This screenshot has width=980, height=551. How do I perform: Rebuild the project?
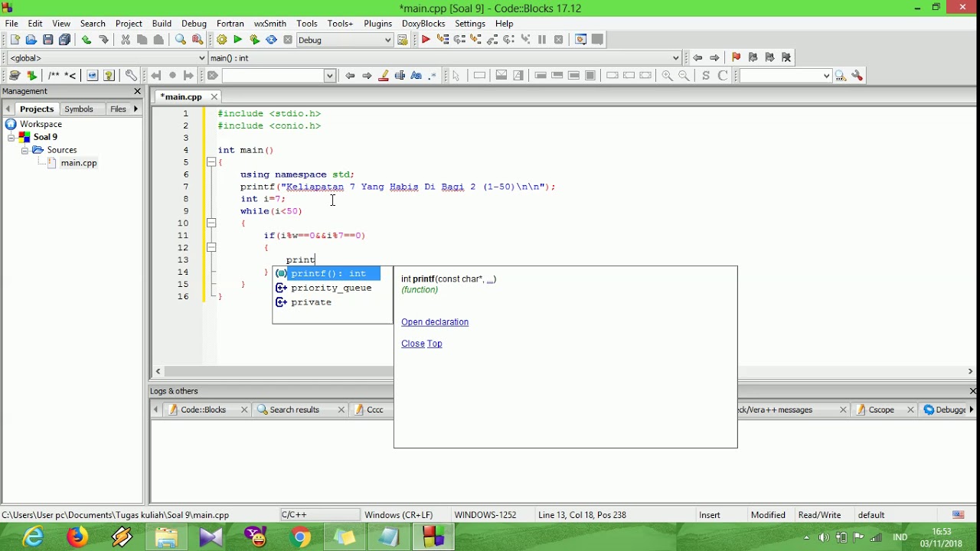pos(271,40)
